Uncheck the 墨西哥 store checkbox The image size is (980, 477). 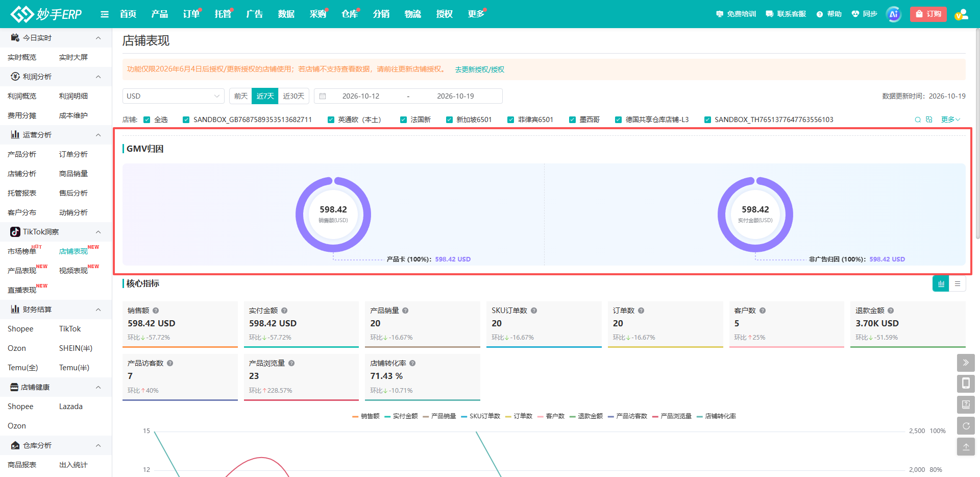coord(572,120)
